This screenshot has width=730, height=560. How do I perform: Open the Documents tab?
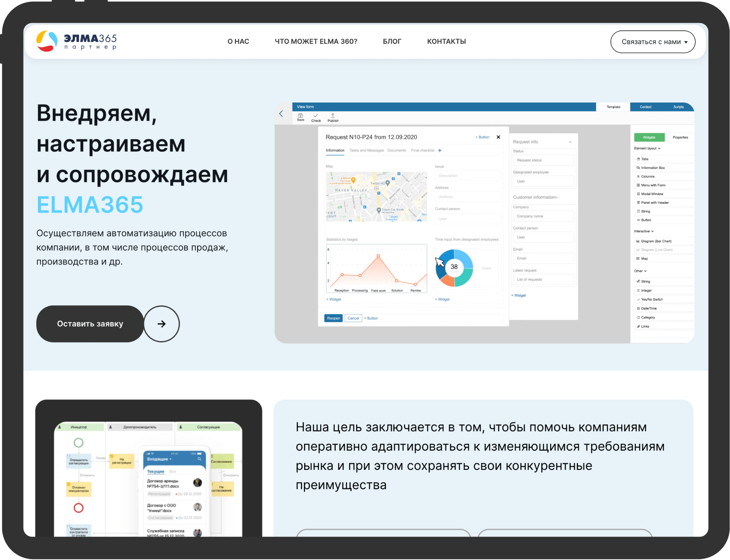[397, 150]
